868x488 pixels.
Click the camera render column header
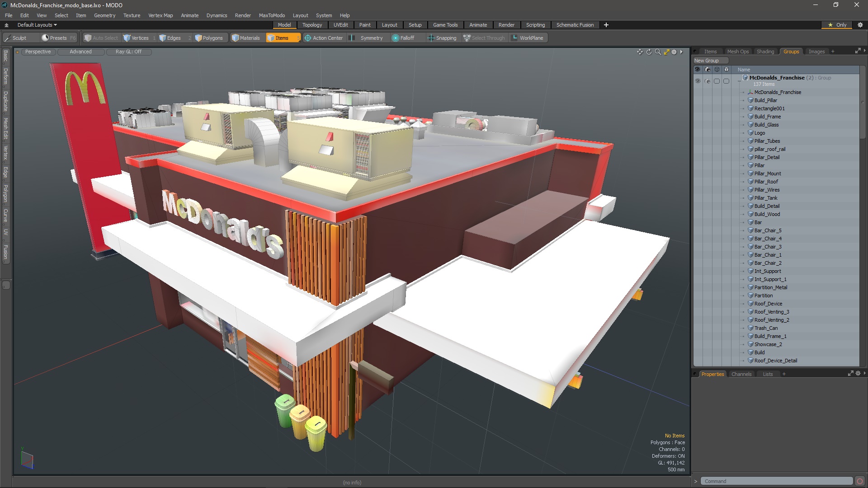pyautogui.click(x=708, y=70)
